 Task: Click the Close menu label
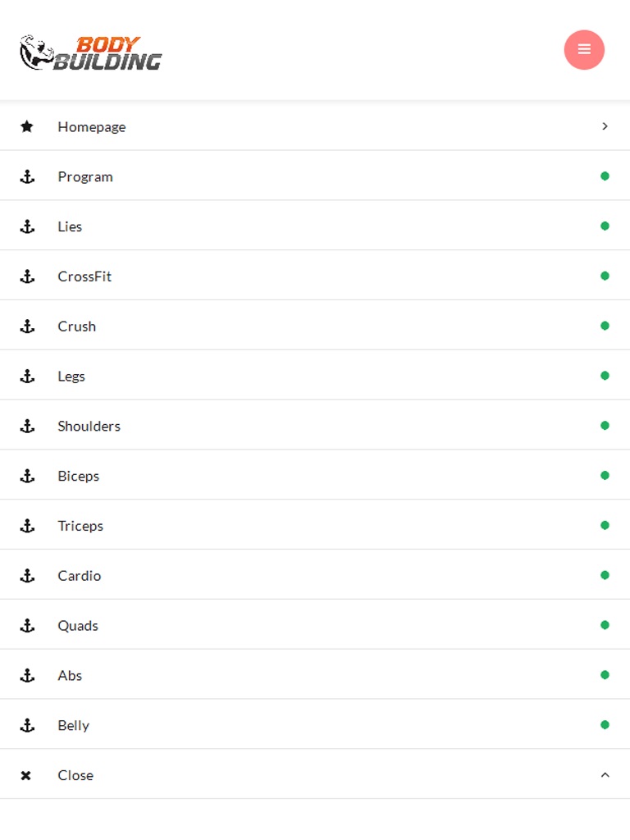(75, 775)
